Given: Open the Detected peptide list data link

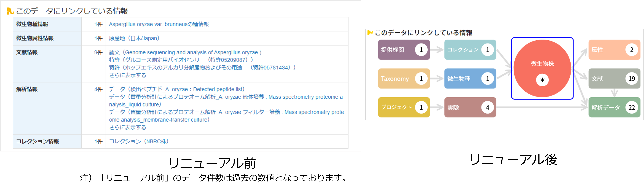Looking at the screenshot, I should point(177,89).
